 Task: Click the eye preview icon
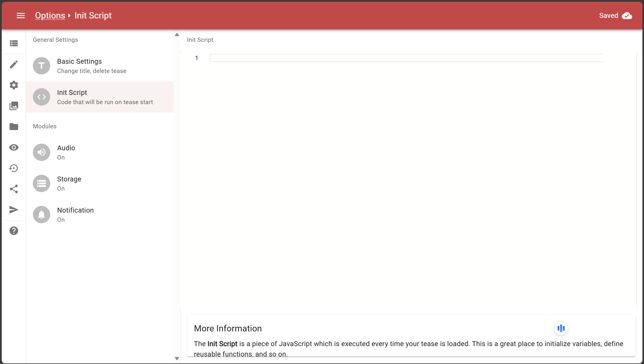pos(14,147)
